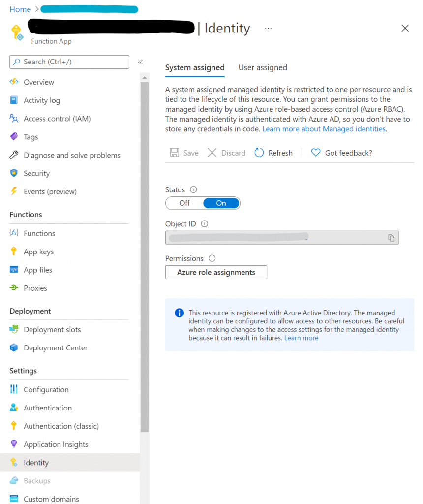Screen dimensions: 423x504
Task: Click the Azure role assignments button
Action: (x=216, y=272)
